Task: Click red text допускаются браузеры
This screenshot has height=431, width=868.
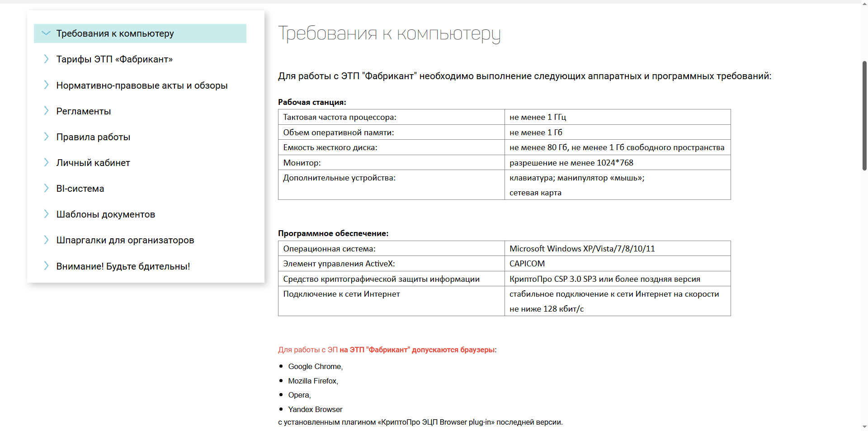Action: 453,350
